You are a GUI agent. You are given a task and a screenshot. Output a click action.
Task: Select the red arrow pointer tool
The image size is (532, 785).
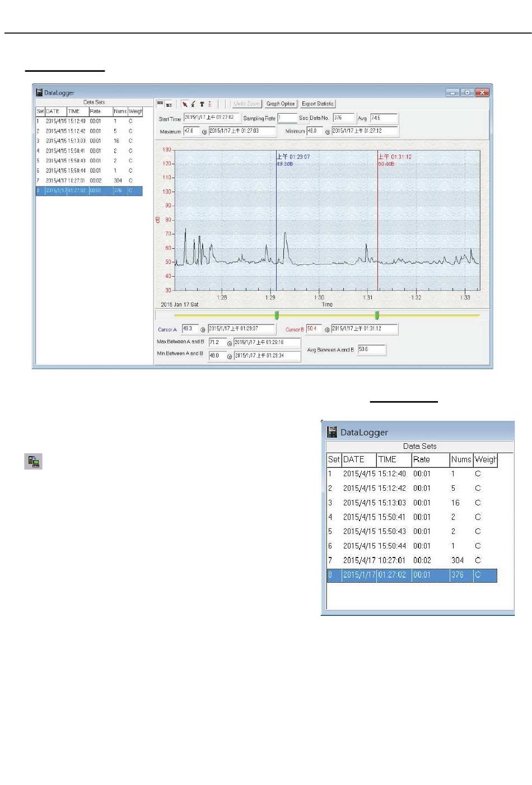coord(185,104)
